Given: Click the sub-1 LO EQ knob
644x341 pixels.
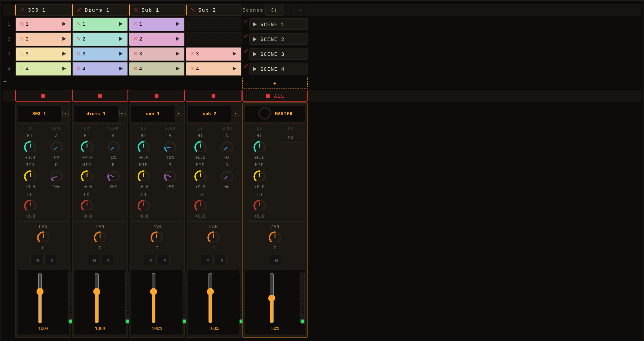Looking at the screenshot, I should pyautogui.click(x=144, y=205).
